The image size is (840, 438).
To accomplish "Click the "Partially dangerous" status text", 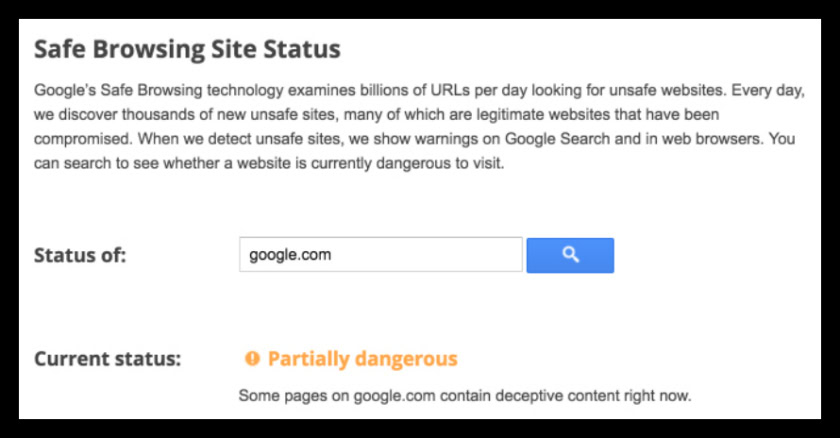I will point(362,359).
